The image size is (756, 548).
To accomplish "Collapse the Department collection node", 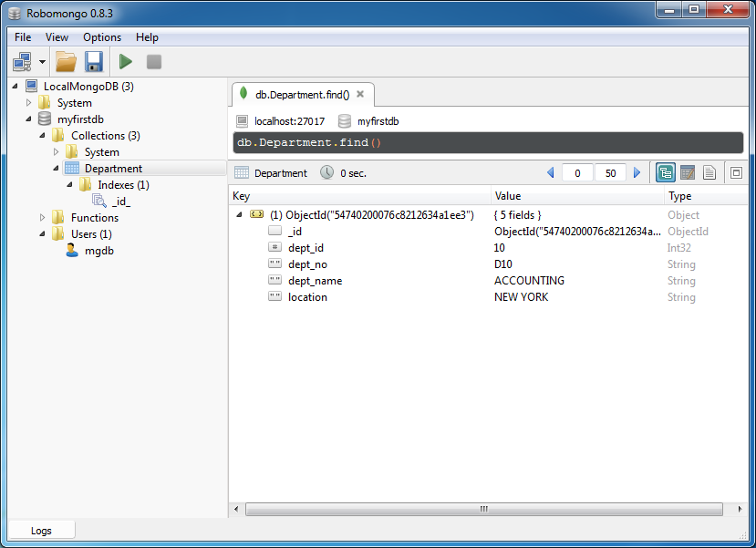I will coord(56,168).
